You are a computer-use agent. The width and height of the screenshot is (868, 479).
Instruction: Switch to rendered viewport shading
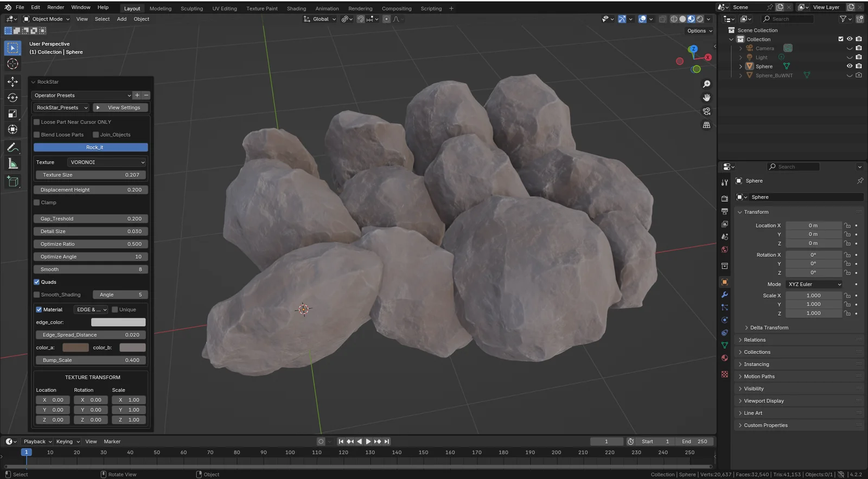click(x=700, y=19)
